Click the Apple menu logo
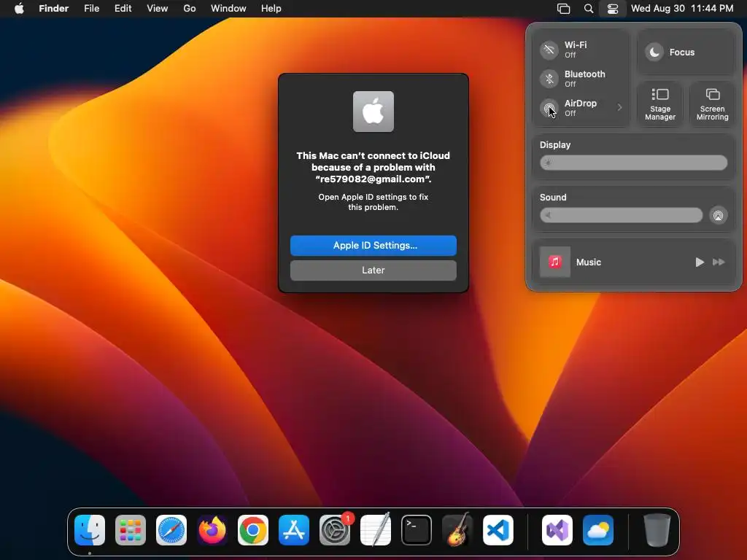This screenshot has height=560, width=747. click(x=19, y=8)
